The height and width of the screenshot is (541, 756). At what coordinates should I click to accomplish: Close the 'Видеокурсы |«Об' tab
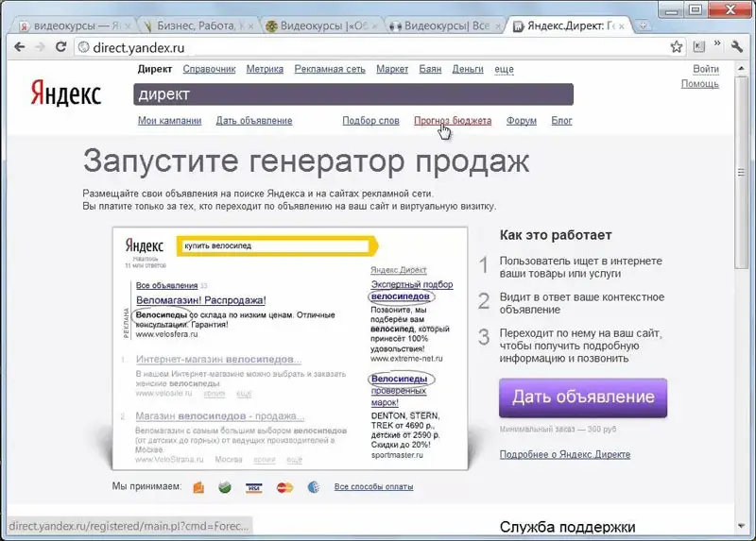click(x=374, y=26)
